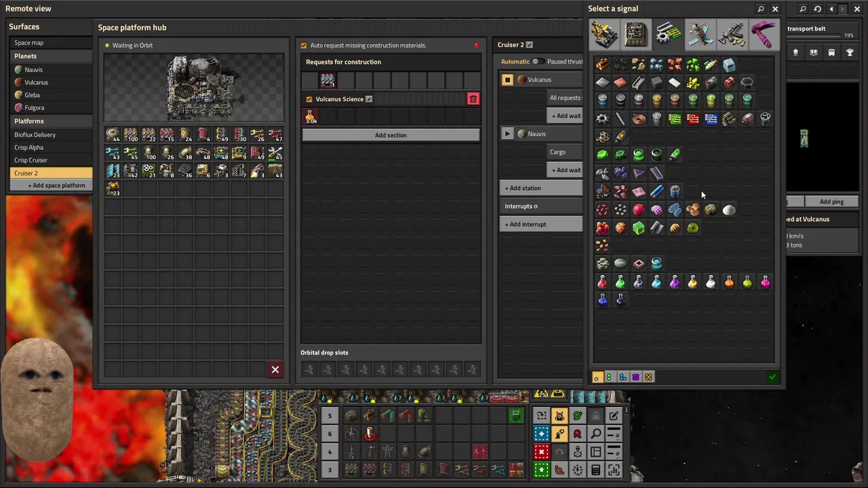Switch the Automatic schedule toggle
Viewport: 868px width, 488px height.
point(538,62)
